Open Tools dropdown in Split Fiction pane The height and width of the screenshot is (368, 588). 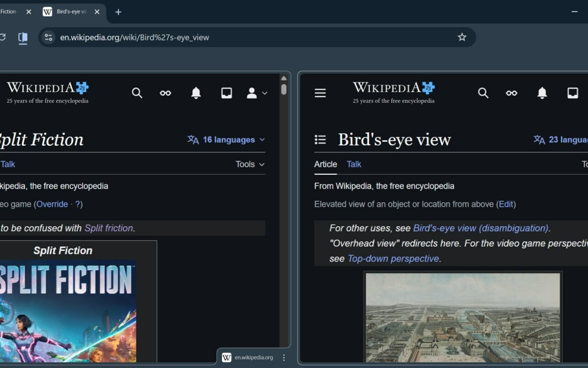pos(250,164)
